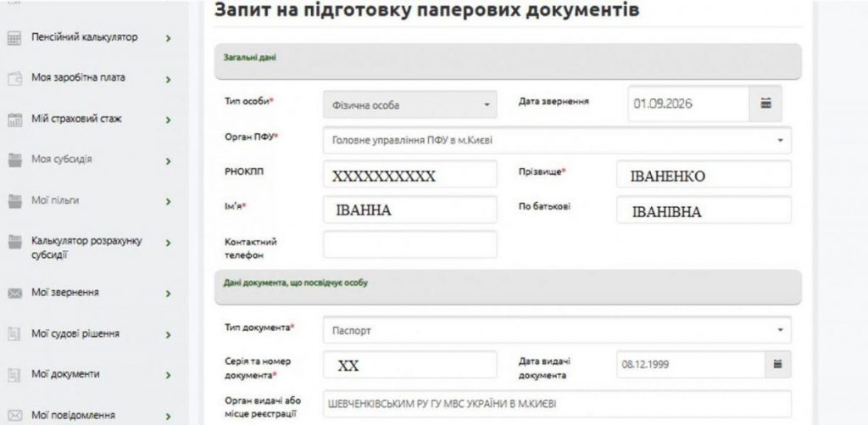Click the page title Запит на підготовку паперових документів

click(x=426, y=10)
